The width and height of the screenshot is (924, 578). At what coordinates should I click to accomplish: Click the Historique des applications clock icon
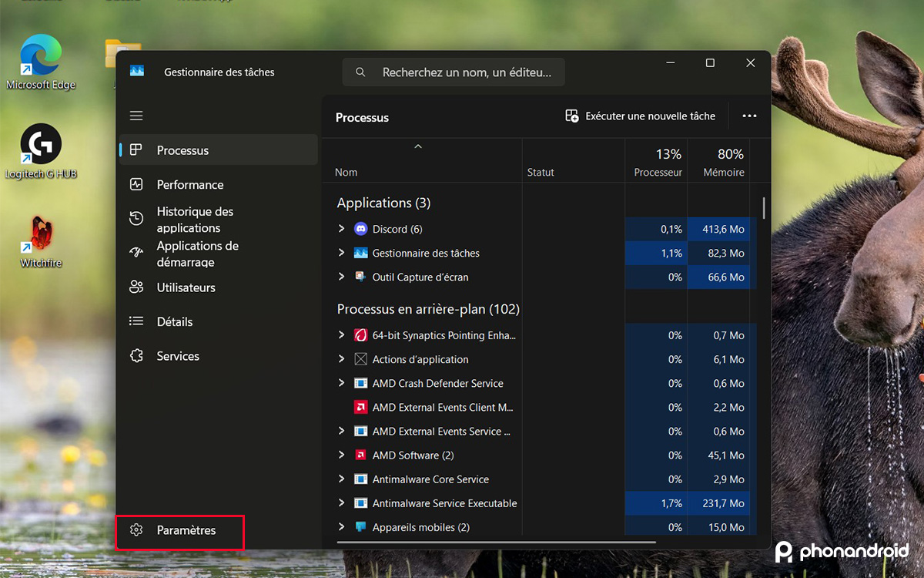pos(136,219)
